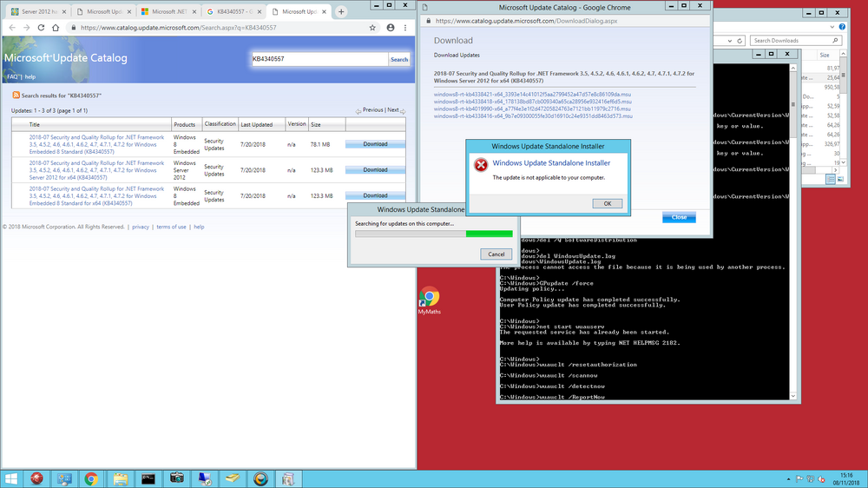868x488 pixels.
Task: Open the camera app in the taskbar
Action: (176, 478)
